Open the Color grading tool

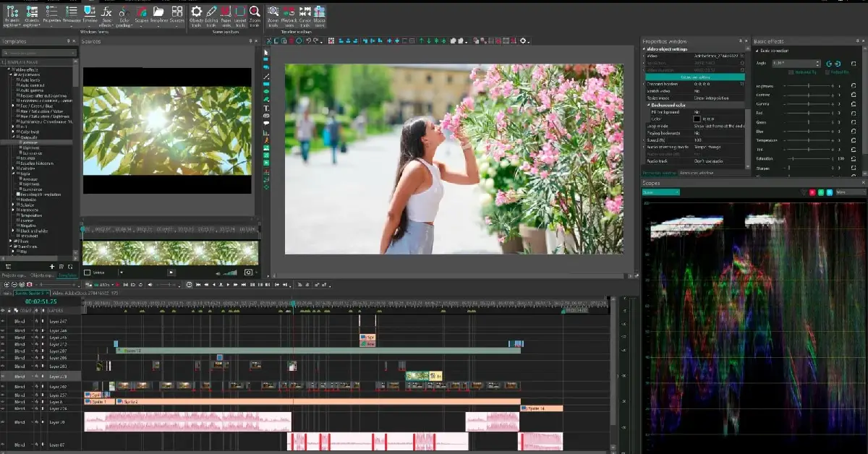[x=124, y=11]
